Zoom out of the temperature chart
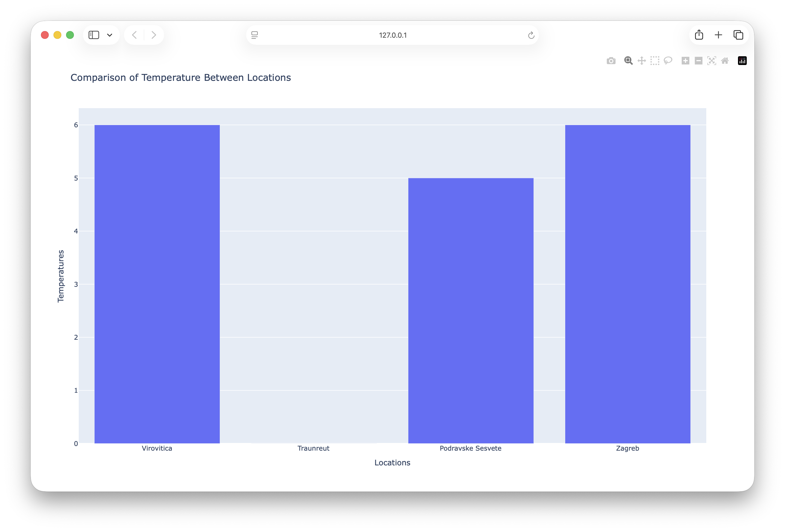The image size is (785, 532). [699, 61]
